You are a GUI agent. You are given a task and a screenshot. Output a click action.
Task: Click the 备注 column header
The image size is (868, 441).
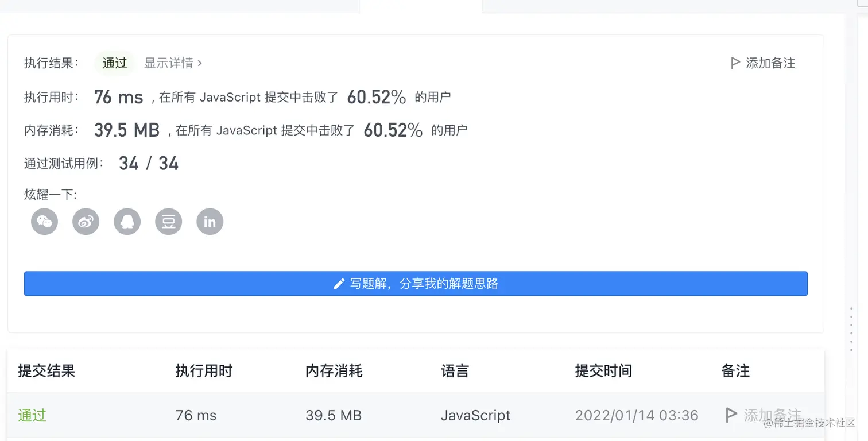(x=735, y=371)
